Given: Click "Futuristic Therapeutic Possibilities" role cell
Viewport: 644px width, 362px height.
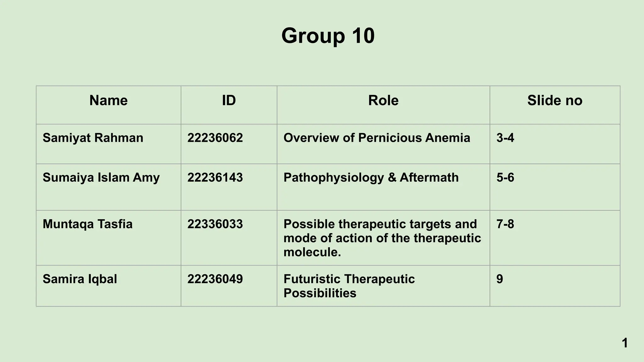Looking at the screenshot, I should tap(349, 286).
